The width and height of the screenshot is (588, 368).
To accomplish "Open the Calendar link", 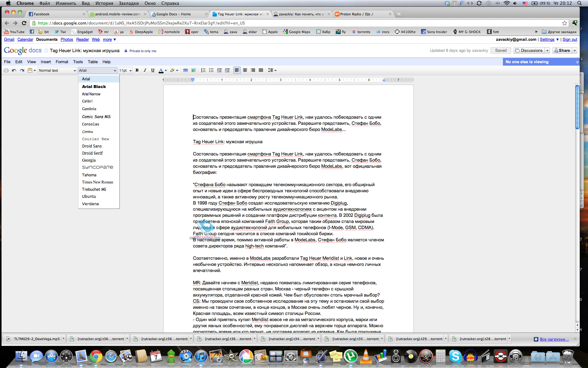I will (x=25, y=39).
